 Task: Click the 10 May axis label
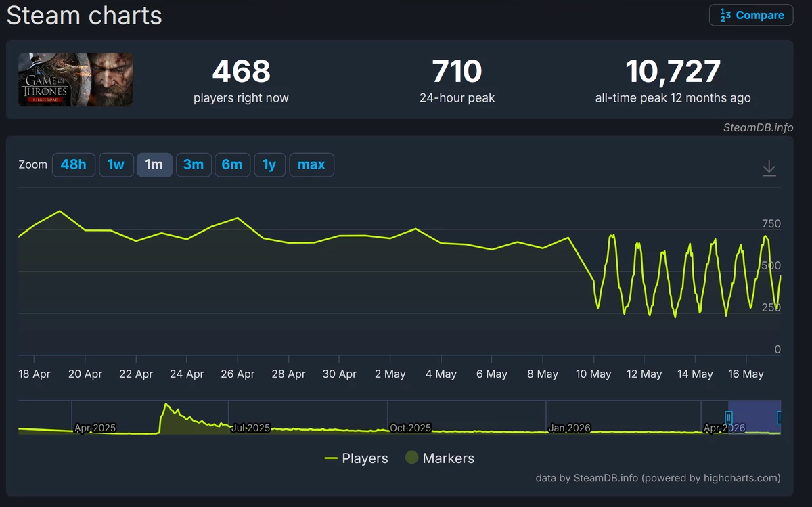pyautogui.click(x=593, y=374)
